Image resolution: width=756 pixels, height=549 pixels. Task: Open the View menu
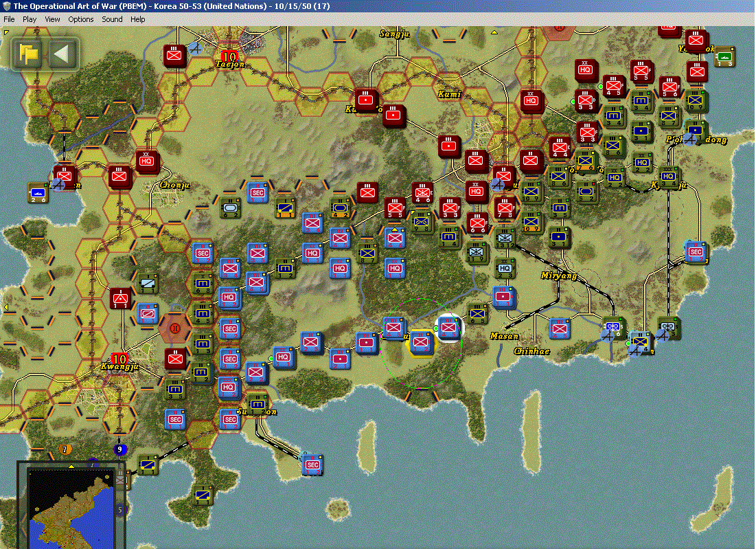coord(52,19)
